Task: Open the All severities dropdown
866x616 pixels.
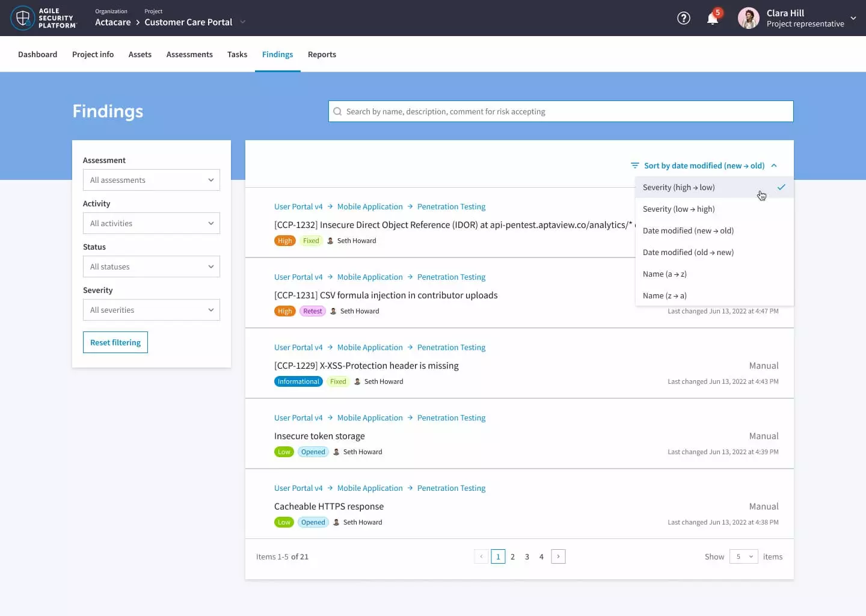Action: click(152, 310)
